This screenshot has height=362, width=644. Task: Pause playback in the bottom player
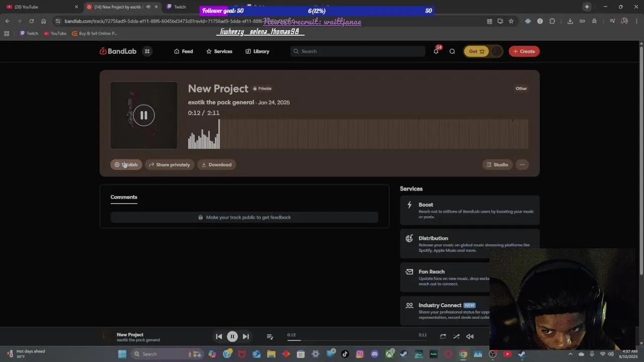[232, 336]
